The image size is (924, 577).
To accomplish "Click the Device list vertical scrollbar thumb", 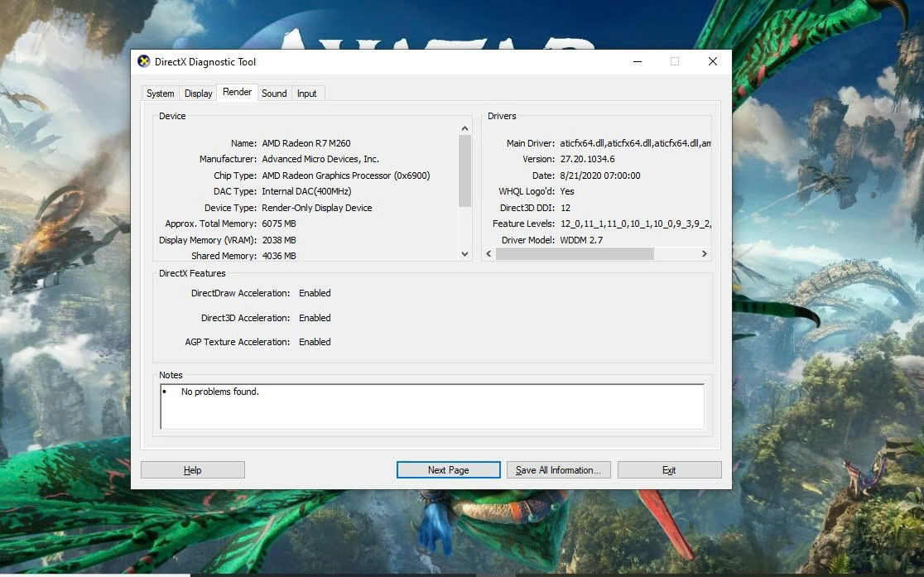I will pos(465,171).
